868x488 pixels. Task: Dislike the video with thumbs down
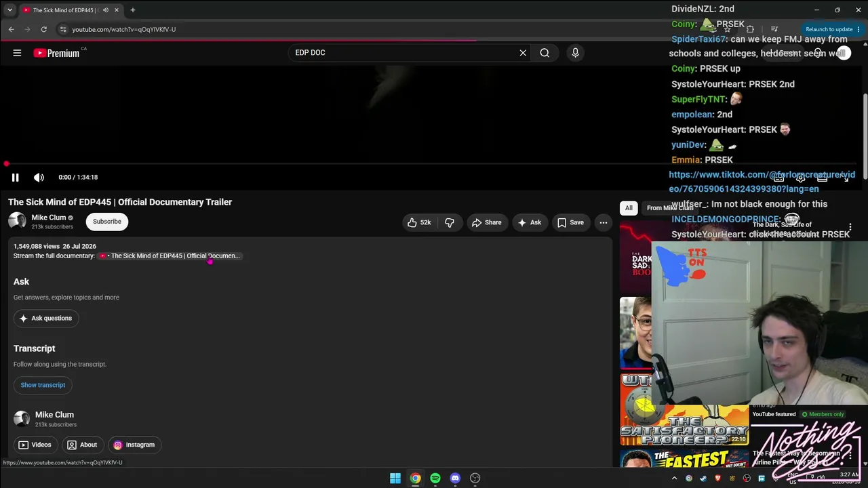449,222
